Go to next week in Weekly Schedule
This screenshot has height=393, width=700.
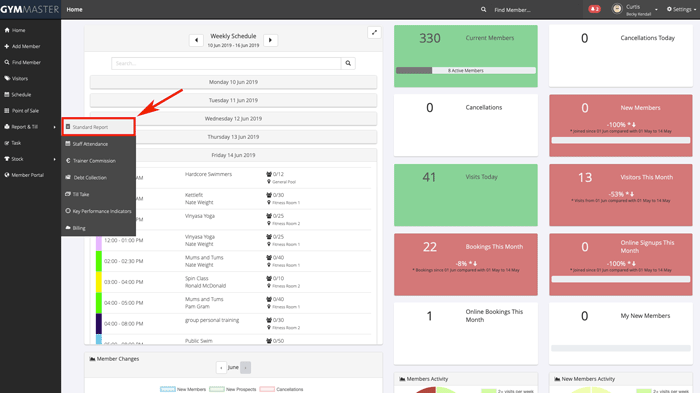click(x=270, y=40)
